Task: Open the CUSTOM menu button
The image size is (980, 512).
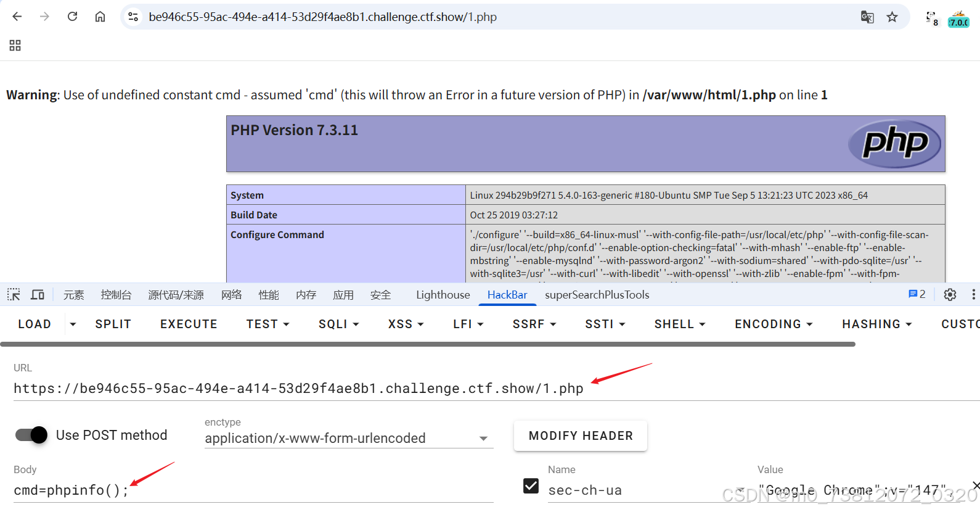Action: pos(960,324)
